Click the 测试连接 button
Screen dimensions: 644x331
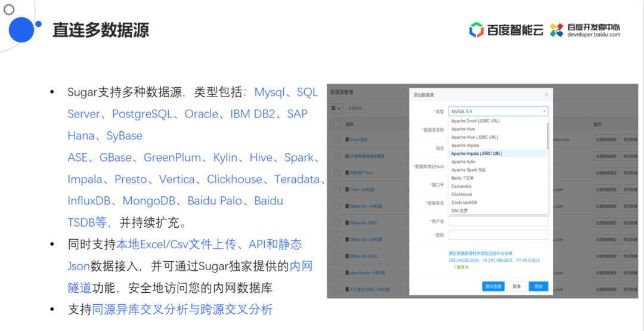[x=493, y=286]
